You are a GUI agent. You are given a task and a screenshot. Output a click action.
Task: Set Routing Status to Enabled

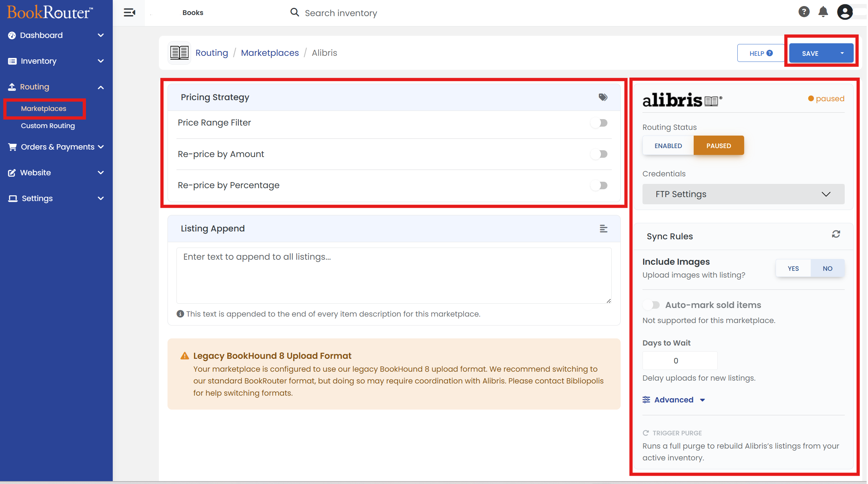pyautogui.click(x=668, y=146)
